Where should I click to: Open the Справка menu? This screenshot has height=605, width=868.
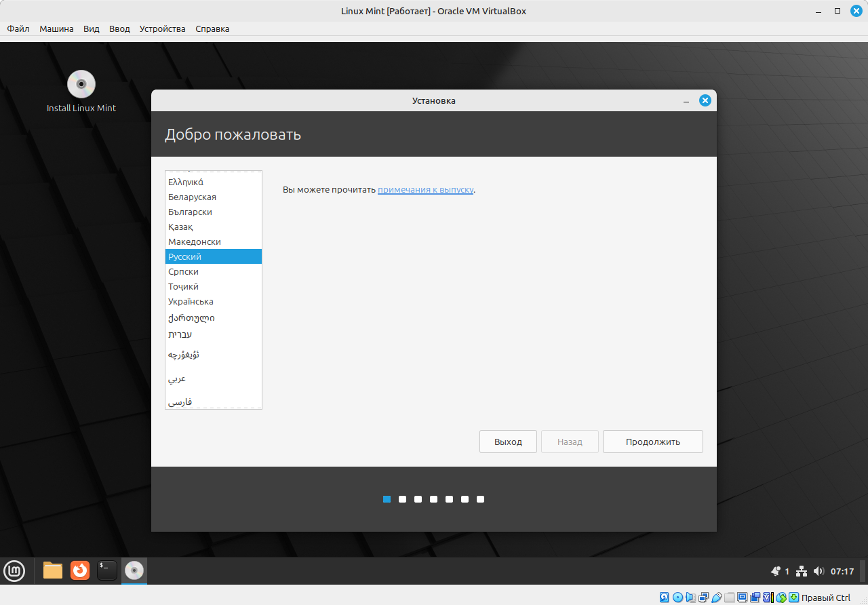click(212, 28)
